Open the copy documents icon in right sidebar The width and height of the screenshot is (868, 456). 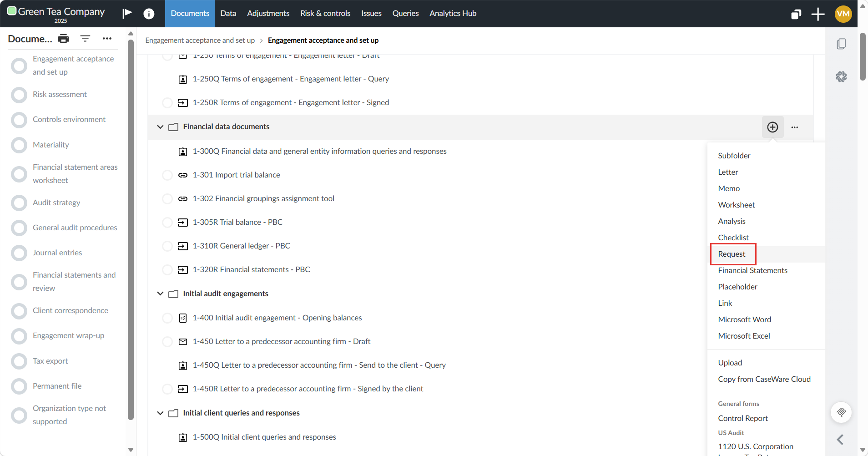coord(841,44)
